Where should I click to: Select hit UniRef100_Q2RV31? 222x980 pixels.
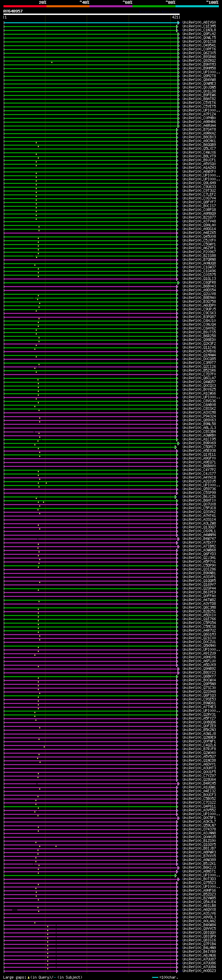pyautogui.click(x=199, y=714)
